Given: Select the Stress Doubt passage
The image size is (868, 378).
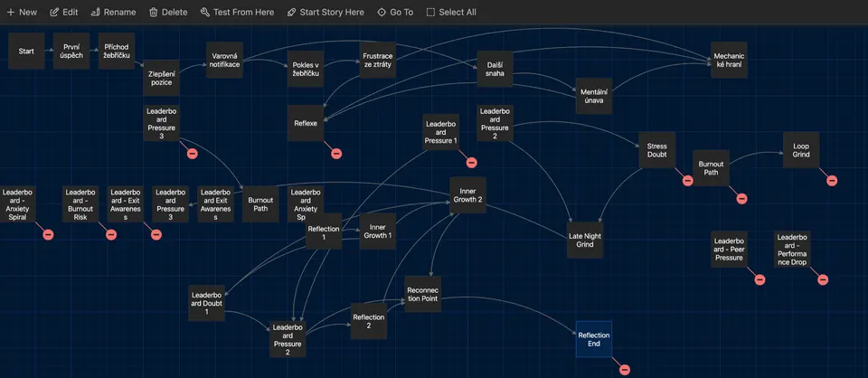Looking at the screenshot, I should [657, 150].
